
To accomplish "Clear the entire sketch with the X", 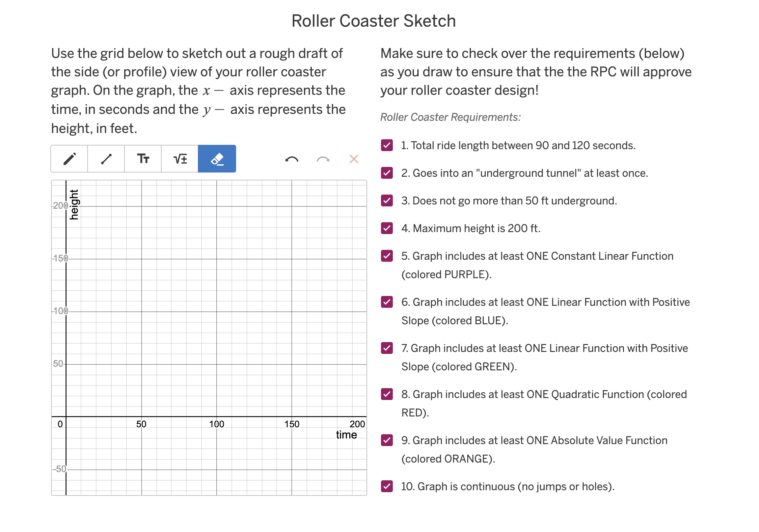I will [353, 159].
